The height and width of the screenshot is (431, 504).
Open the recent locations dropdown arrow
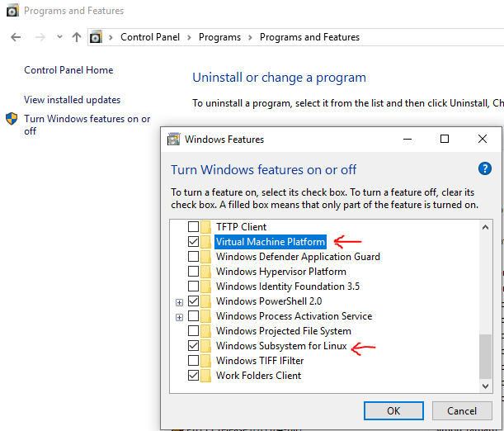click(x=59, y=37)
